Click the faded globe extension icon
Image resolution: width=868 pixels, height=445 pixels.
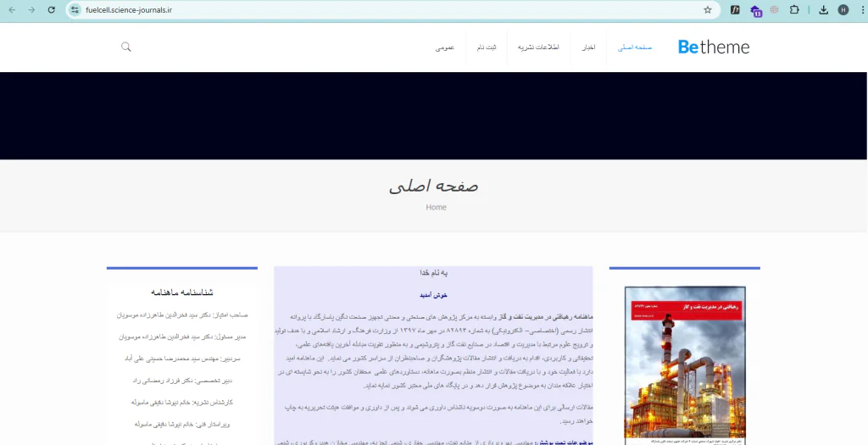pos(774,10)
